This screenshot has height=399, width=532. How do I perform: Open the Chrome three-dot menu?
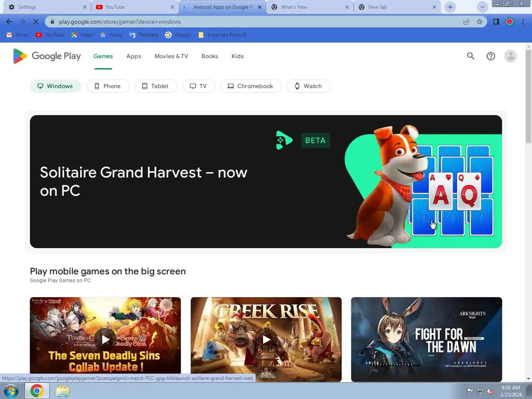523,22
